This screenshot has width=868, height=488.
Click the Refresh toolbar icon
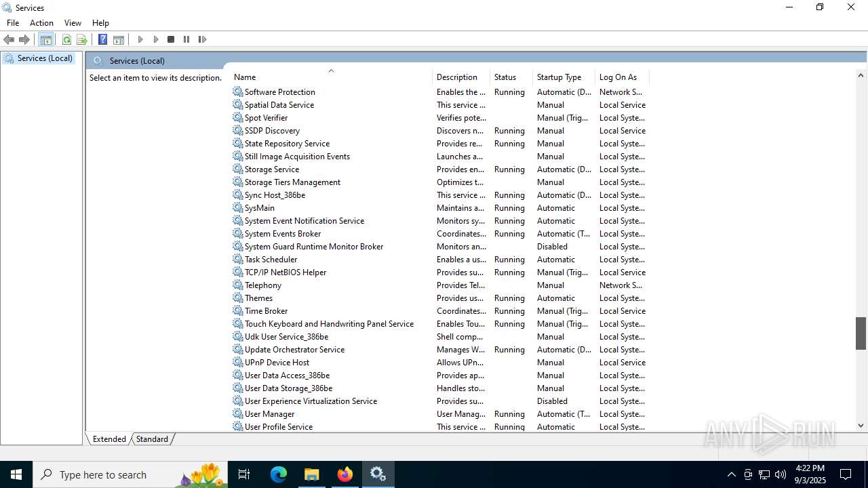coord(66,40)
